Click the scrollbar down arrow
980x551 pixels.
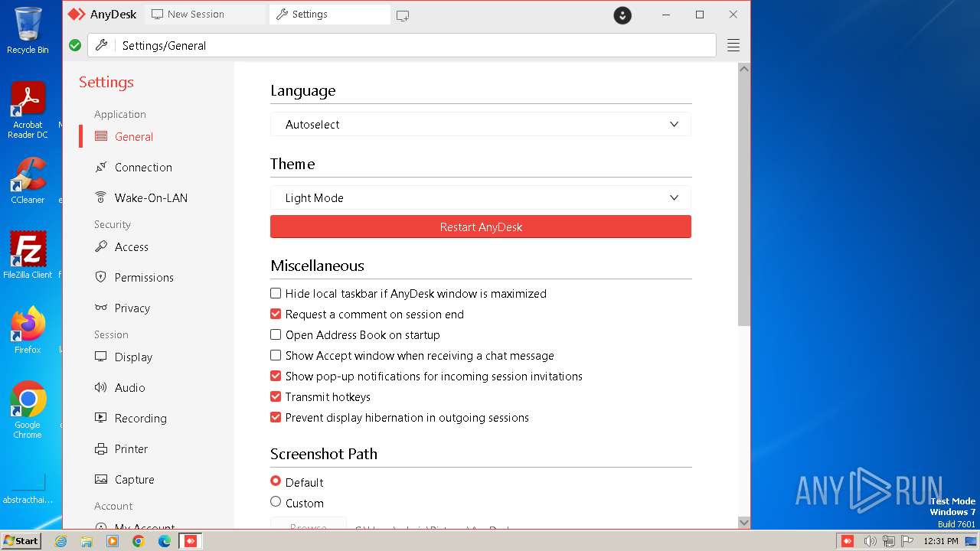[x=744, y=522]
